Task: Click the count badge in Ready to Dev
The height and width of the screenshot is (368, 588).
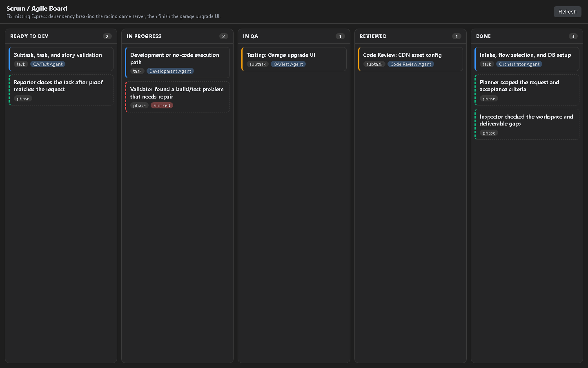Action: tap(107, 36)
